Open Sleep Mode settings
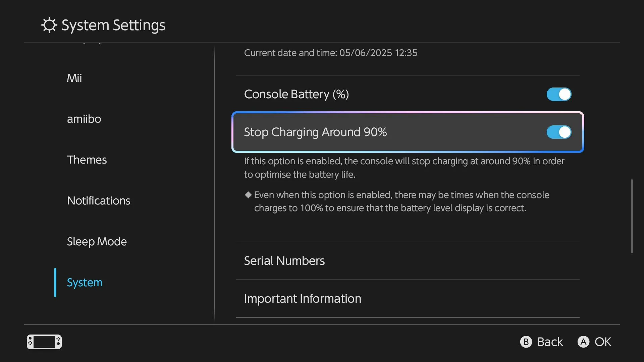This screenshot has width=644, height=362. click(97, 241)
